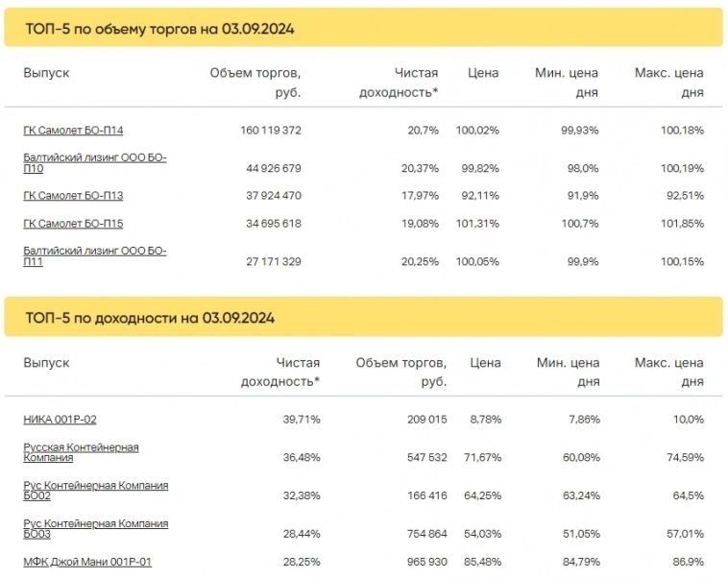Open Балтийский лизинг ООО БО-П10 link

coord(94,162)
